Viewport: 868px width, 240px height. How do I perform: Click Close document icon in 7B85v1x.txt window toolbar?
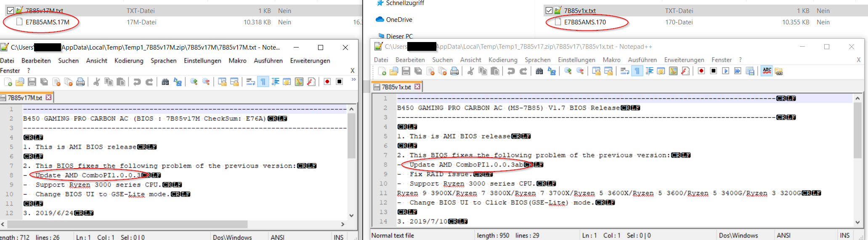430,71
